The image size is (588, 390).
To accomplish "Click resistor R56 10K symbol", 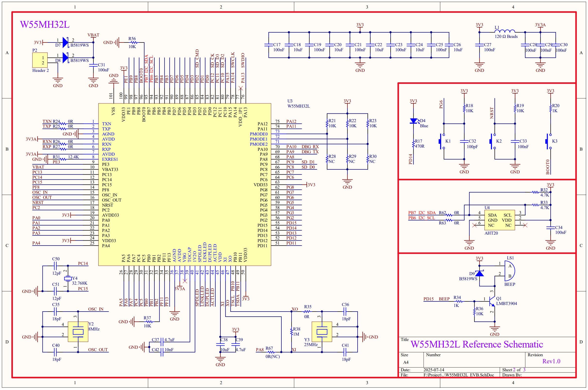I will pos(134,42).
